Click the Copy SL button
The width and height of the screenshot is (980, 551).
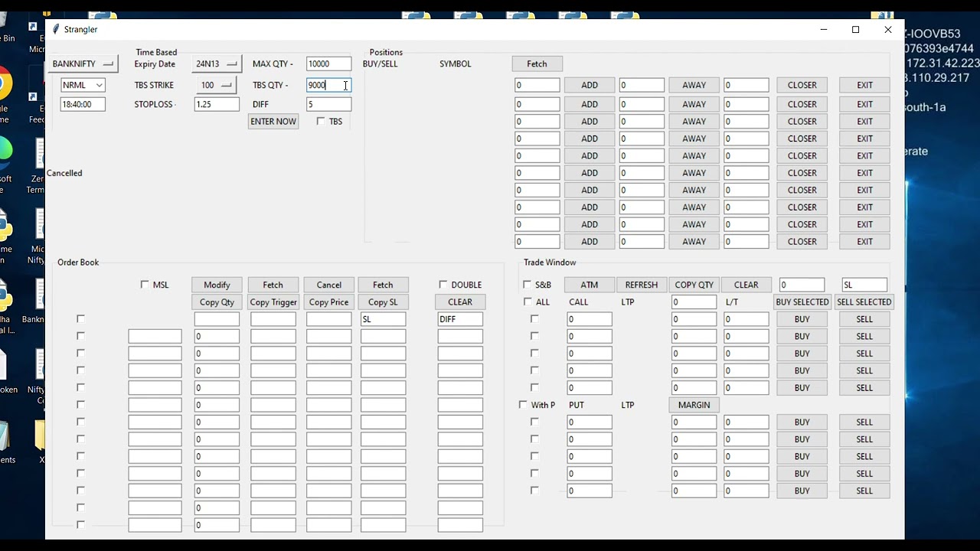pos(383,302)
